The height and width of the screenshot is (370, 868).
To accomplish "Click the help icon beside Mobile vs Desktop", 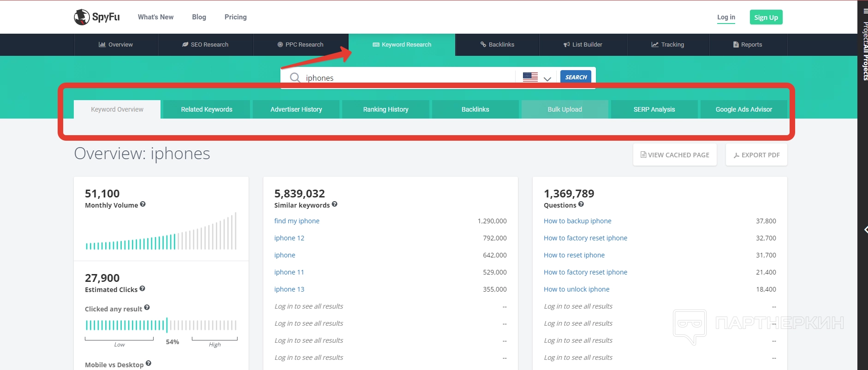I will [149, 364].
